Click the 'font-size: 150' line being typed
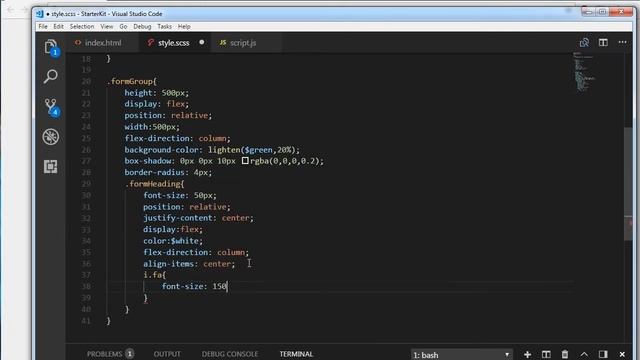Viewport: 640px width, 360px height. click(x=194, y=286)
